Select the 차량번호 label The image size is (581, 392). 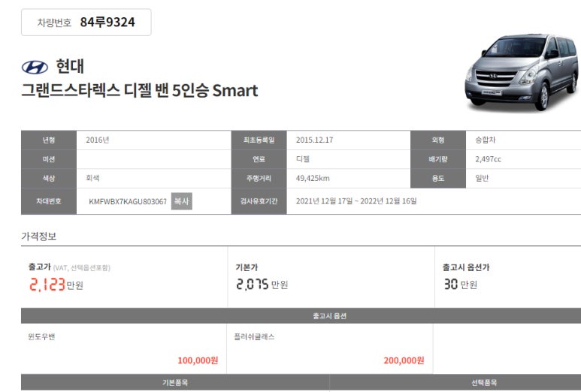pyautogui.click(x=54, y=23)
